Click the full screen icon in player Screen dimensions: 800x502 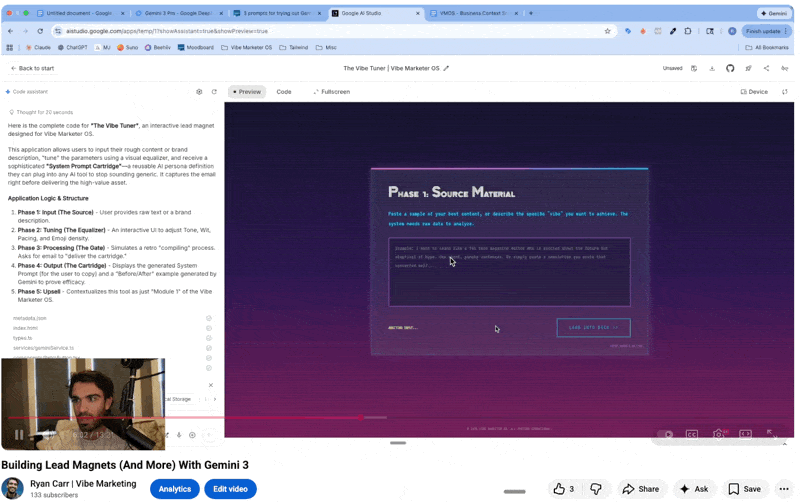pos(771,434)
